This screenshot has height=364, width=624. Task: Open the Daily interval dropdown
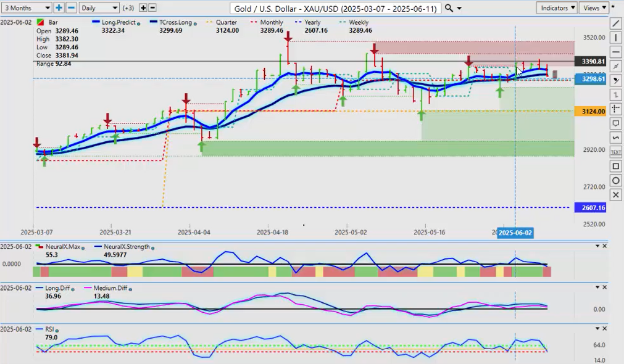point(99,7)
